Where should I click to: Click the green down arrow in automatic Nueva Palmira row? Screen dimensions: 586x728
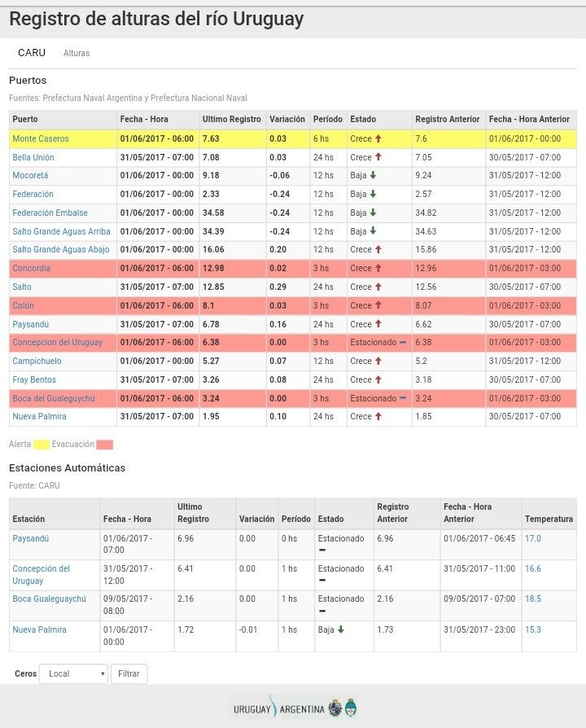[340, 630]
